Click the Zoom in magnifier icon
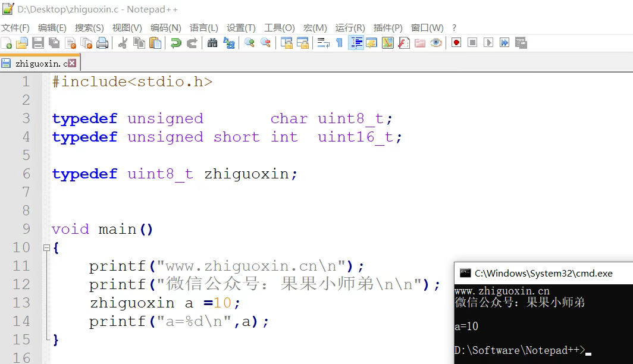633x364 pixels. pyautogui.click(x=250, y=43)
